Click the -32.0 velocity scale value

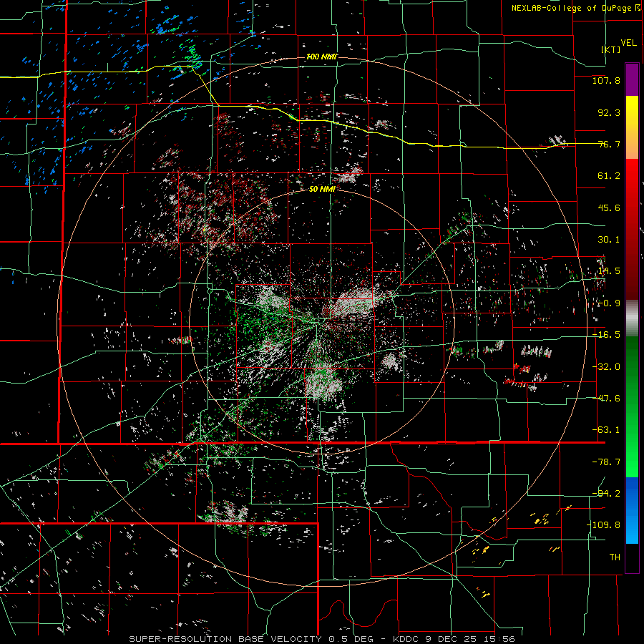(606, 367)
